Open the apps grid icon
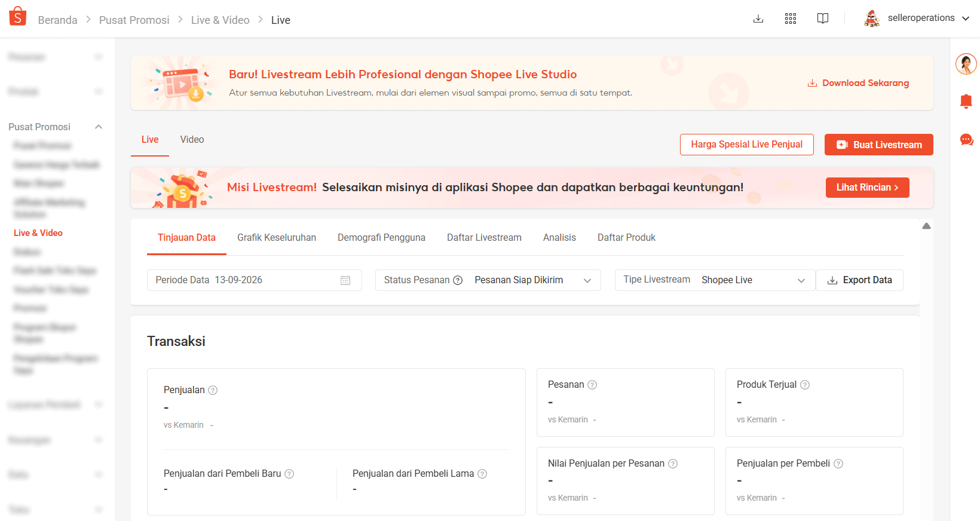Image resolution: width=980 pixels, height=521 pixels. [791, 19]
